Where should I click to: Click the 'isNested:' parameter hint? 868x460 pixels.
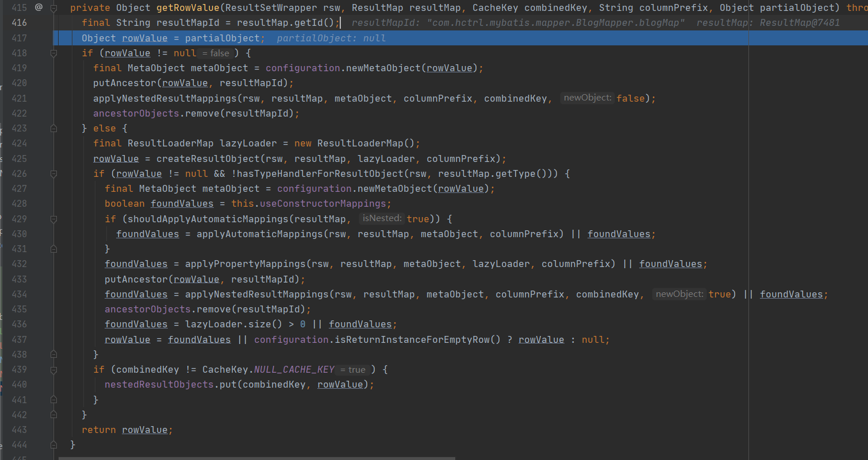[x=382, y=219]
